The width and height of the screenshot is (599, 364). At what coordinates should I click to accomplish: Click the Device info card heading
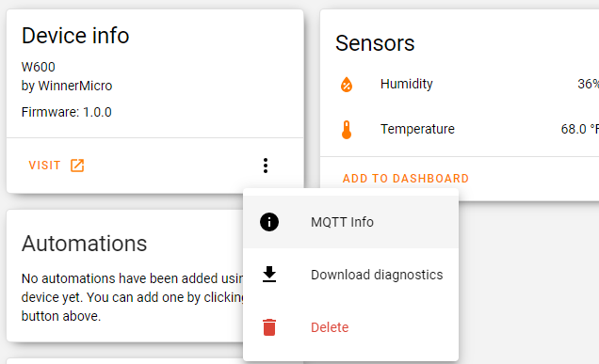pos(75,36)
